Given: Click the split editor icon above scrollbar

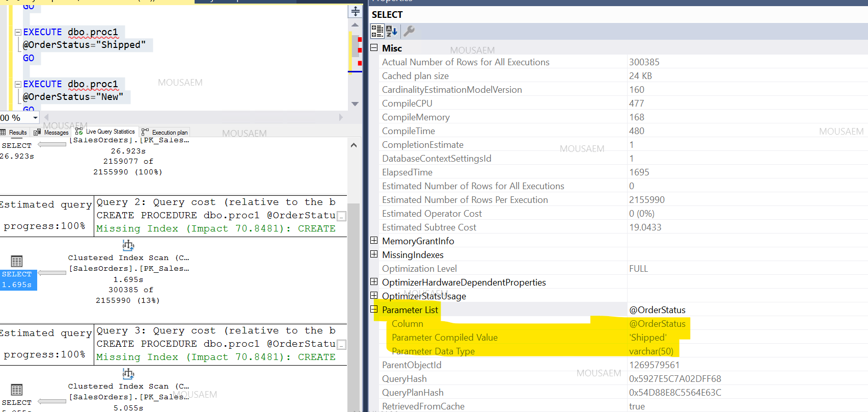Looking at the screenshot, I should (x=355, y=11).
